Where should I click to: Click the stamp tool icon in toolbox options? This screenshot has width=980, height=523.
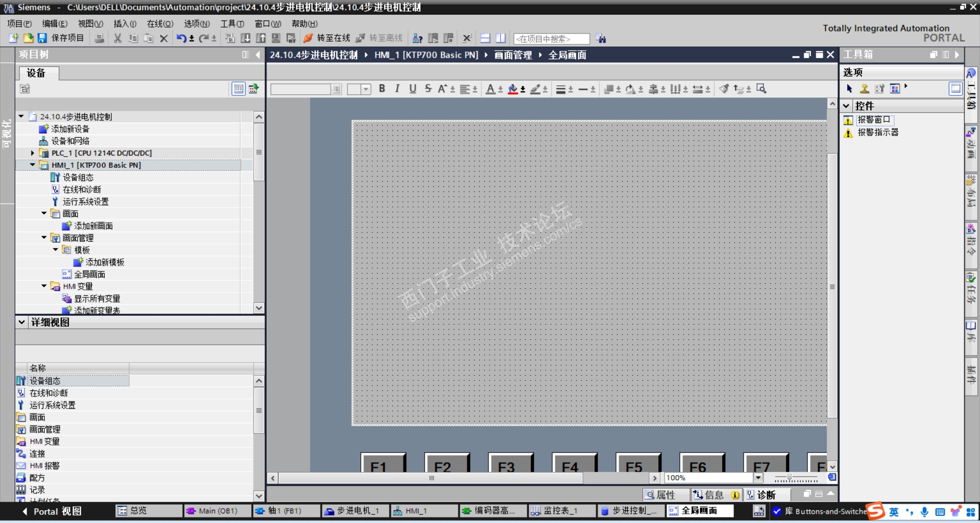coord(864,89)
